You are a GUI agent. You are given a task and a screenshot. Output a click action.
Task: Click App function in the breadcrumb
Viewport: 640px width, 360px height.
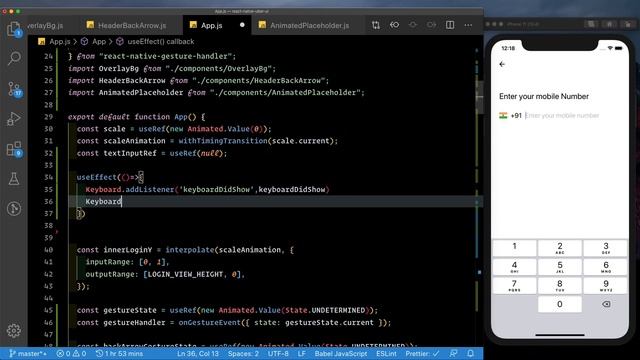point(99,42)
